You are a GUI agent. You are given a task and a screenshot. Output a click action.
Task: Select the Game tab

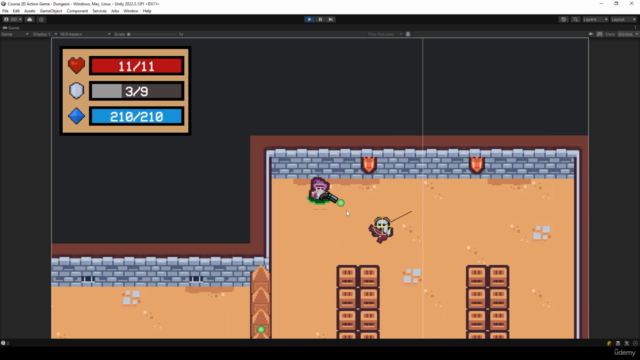pos(11,28)
